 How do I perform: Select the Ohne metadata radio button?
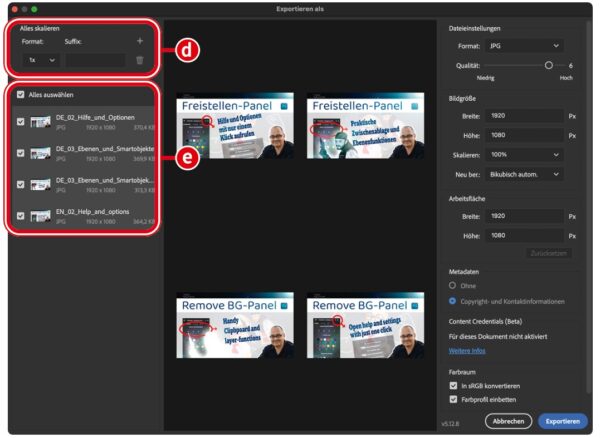(x=452, y=285)
